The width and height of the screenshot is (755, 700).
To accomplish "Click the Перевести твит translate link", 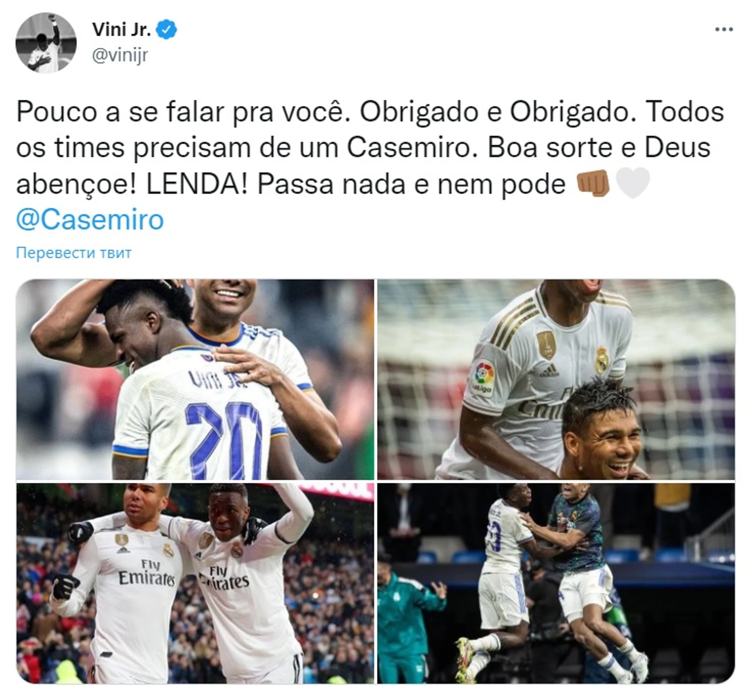I will [73, 253].
